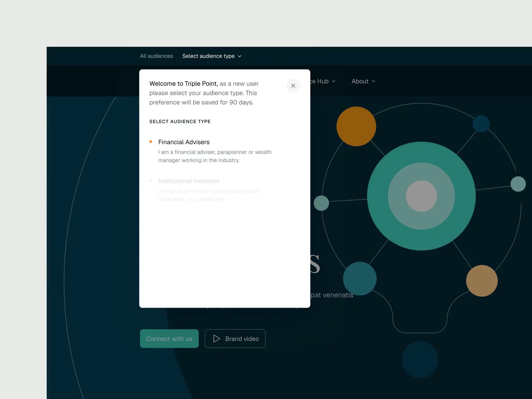532x399 pixels.
Task: Open the Select audience type dropdown
Action: click(212, 56)
